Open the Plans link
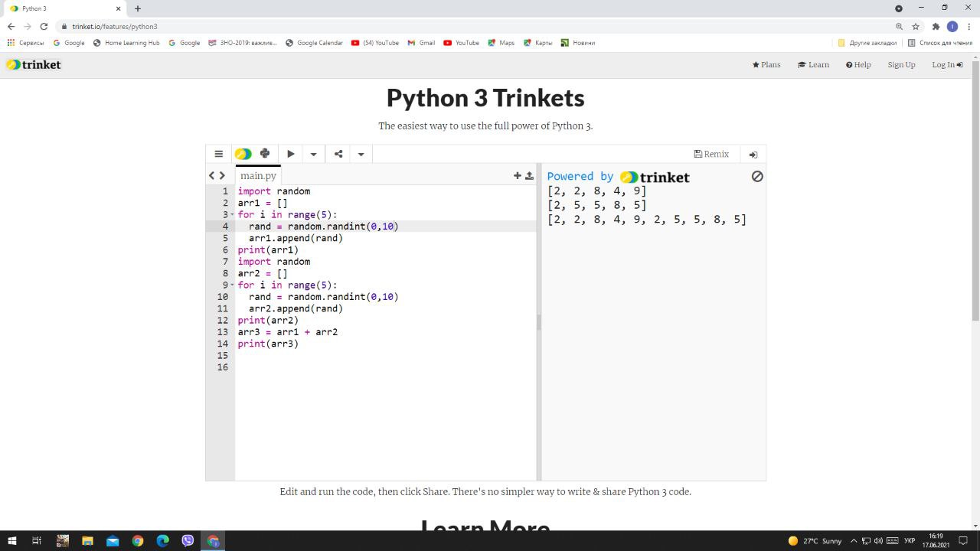This screenshot has width=980, height=551. (x=766, y=64)
